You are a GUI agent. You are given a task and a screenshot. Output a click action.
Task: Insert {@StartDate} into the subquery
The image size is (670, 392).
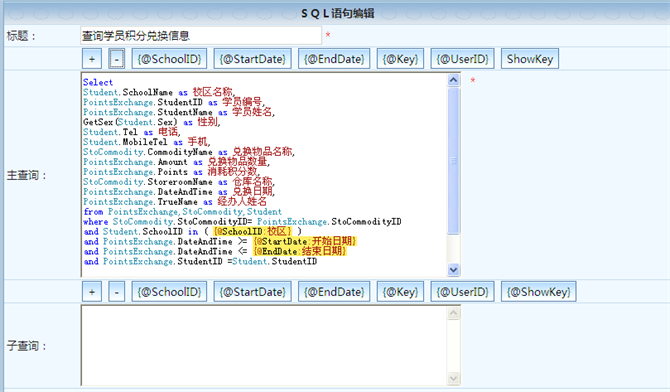pos(253,292)
